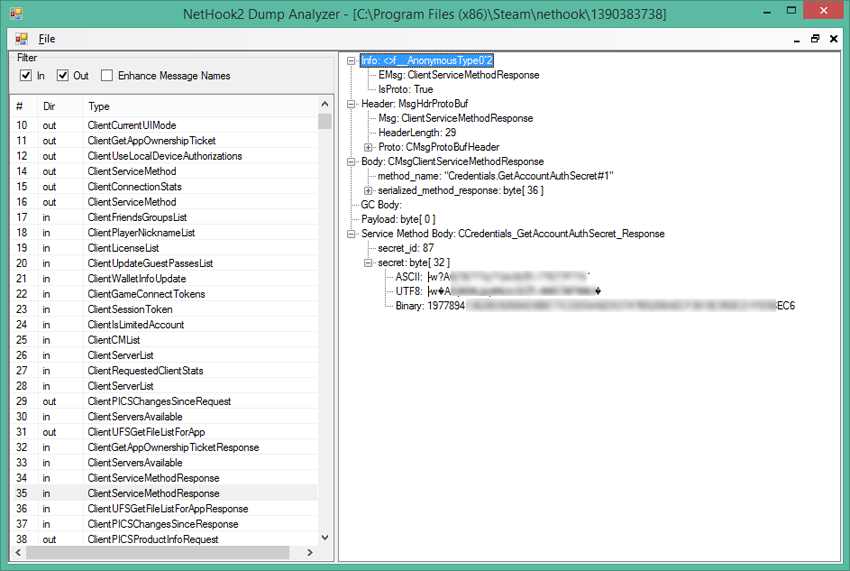Open the File menu
This screenshot has width=850, height=571.
point(47,39)
